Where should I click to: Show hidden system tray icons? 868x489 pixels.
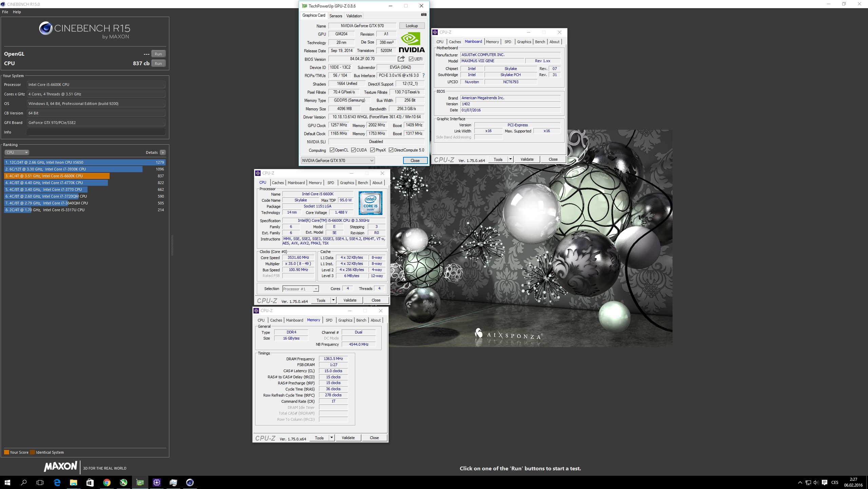pyautogui.click(x=800, y=483)
